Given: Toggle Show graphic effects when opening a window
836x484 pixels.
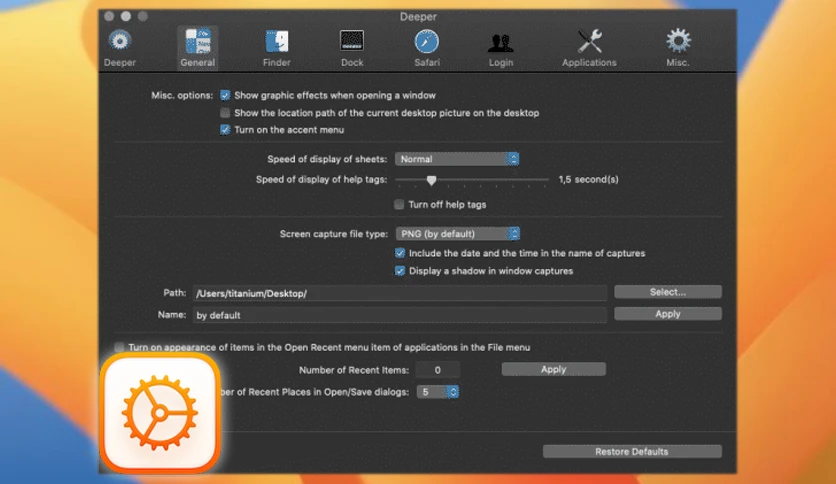Looking at the screenshot, I should 225,95.
